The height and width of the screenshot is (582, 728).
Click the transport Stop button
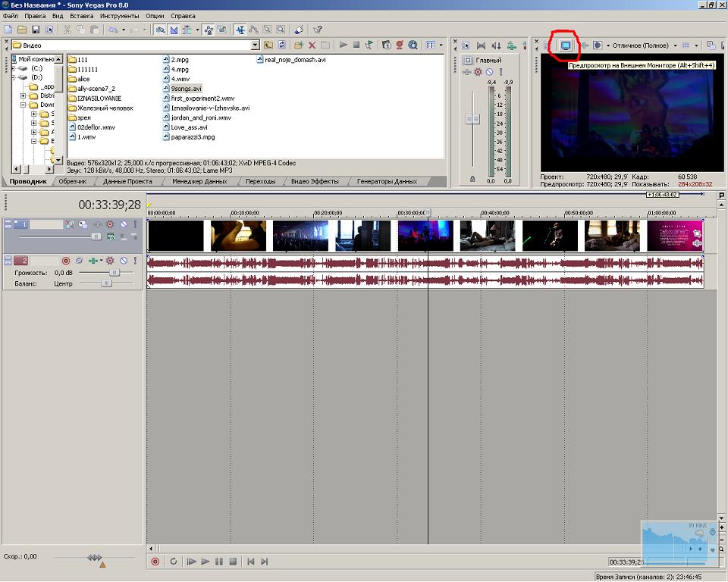tap(233, 562)
